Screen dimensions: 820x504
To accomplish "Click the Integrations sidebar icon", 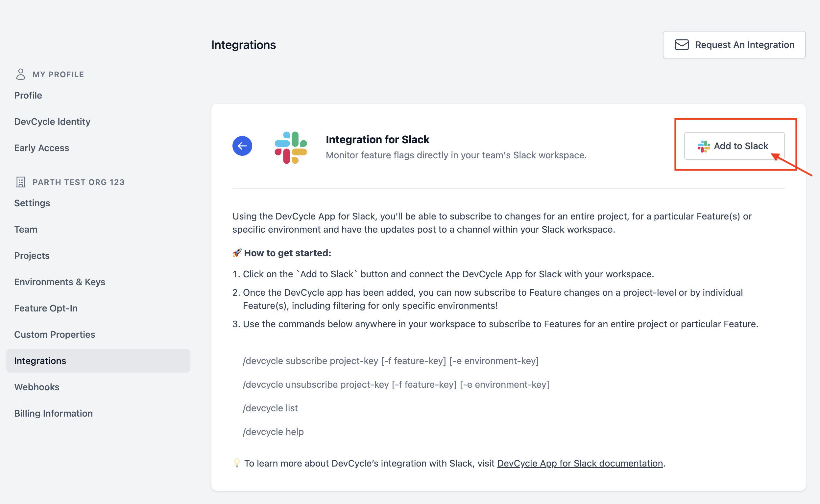I will tap(40, 360).
